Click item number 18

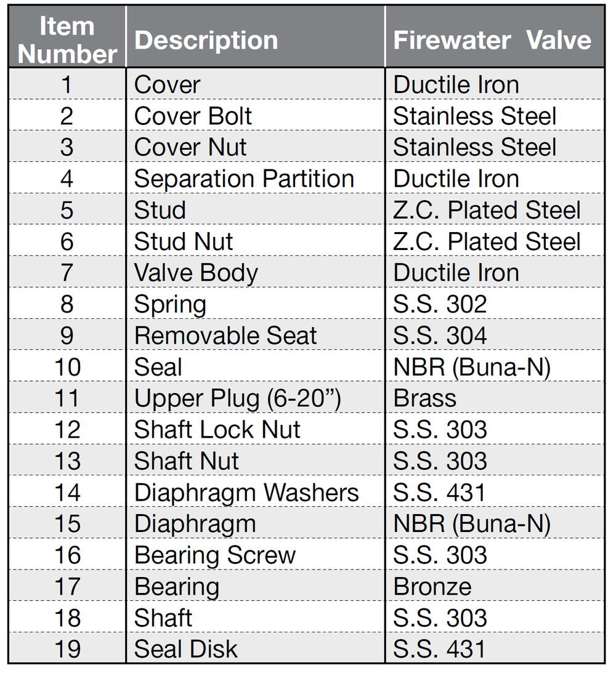click(x=67, y=618)
